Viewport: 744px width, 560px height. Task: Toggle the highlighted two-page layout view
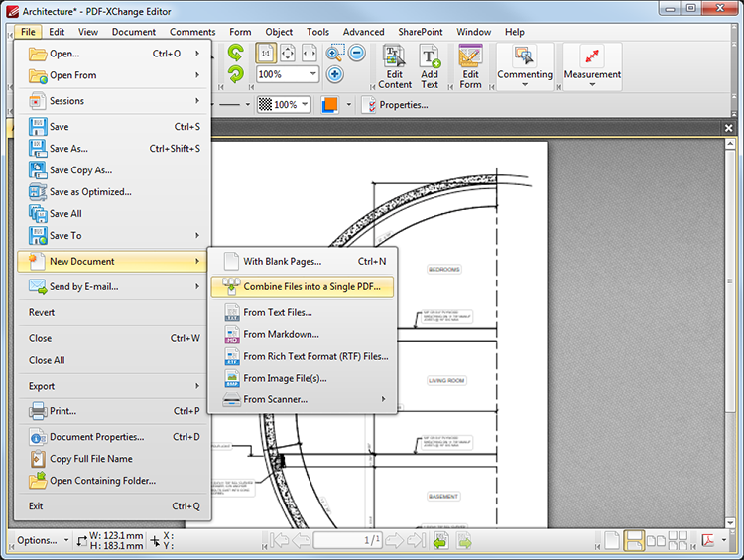point(634,540)
